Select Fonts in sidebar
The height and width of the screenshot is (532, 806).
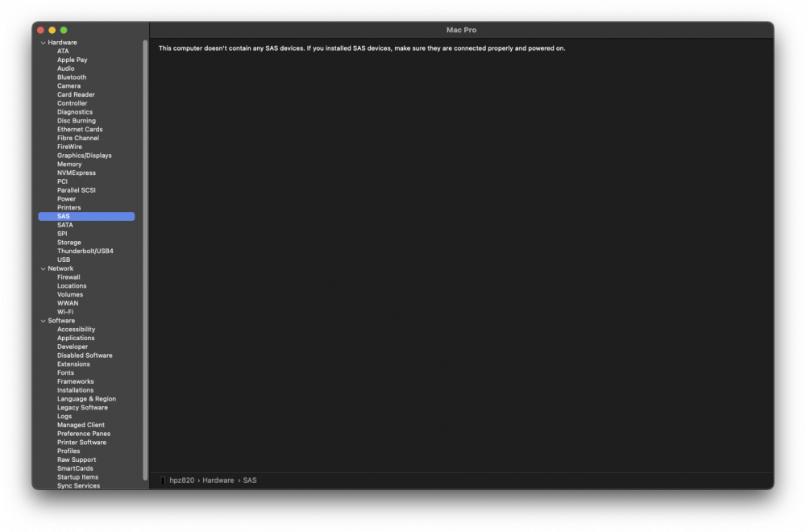65,373
